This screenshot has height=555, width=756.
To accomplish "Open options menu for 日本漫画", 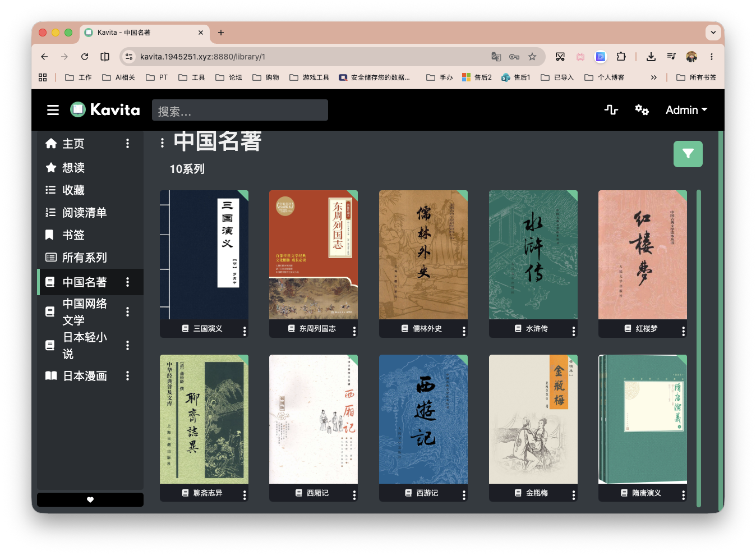I will [x=128, y=376].
